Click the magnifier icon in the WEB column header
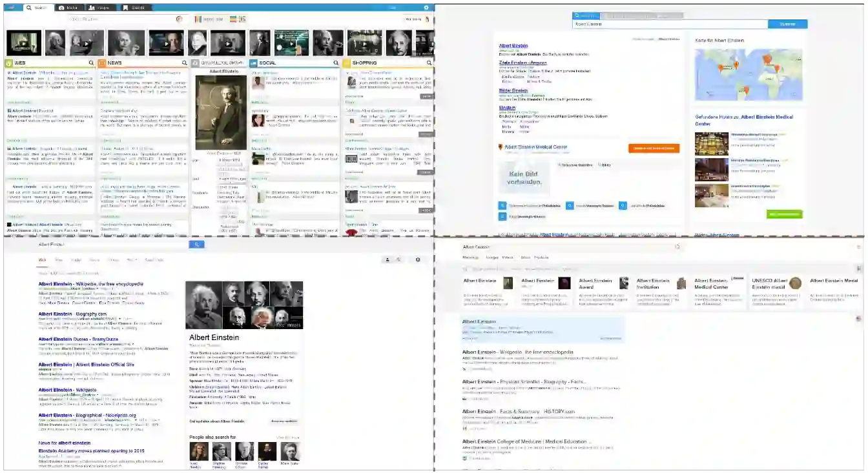This screenshot has height=473, width=868. click(x=91, y=63)
